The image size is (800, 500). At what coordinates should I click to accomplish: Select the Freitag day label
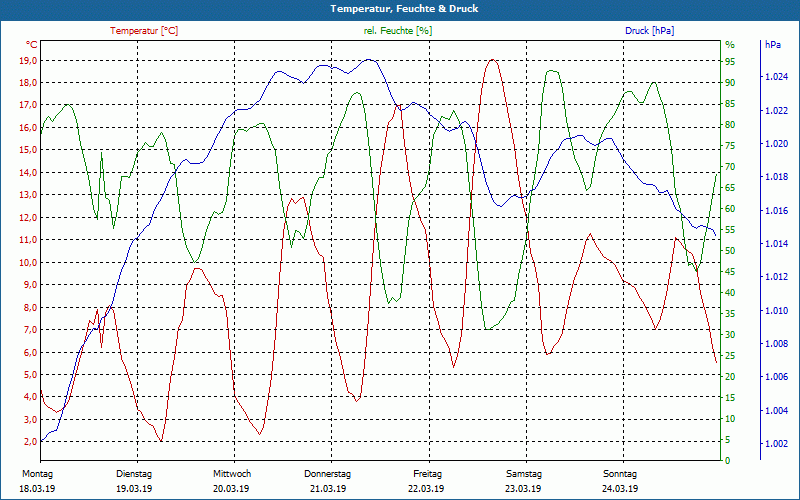[428, 474]
